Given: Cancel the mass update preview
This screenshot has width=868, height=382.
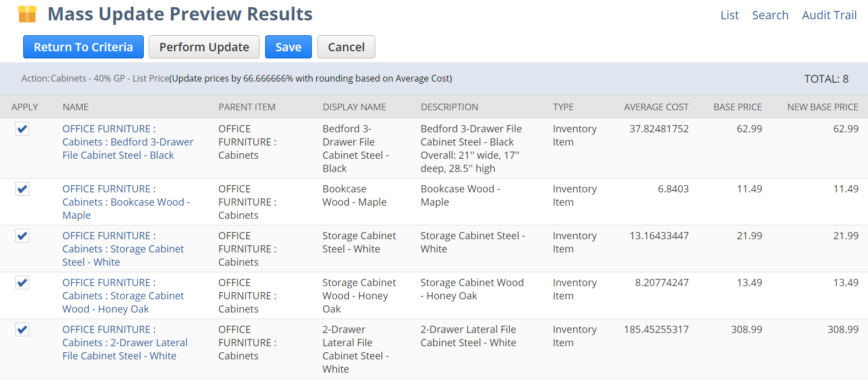Looking at the screenshot, I should pyautogui.click(x=346, y=47).
